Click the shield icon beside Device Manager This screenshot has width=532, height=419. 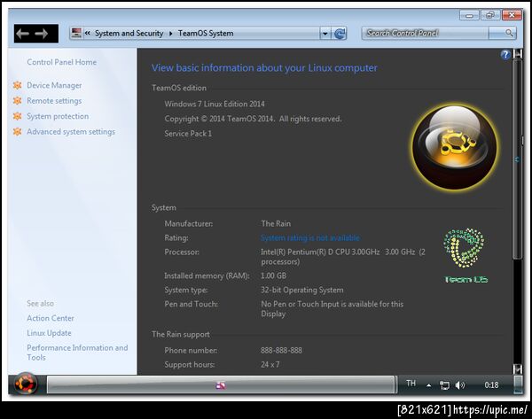click(18, 85)
